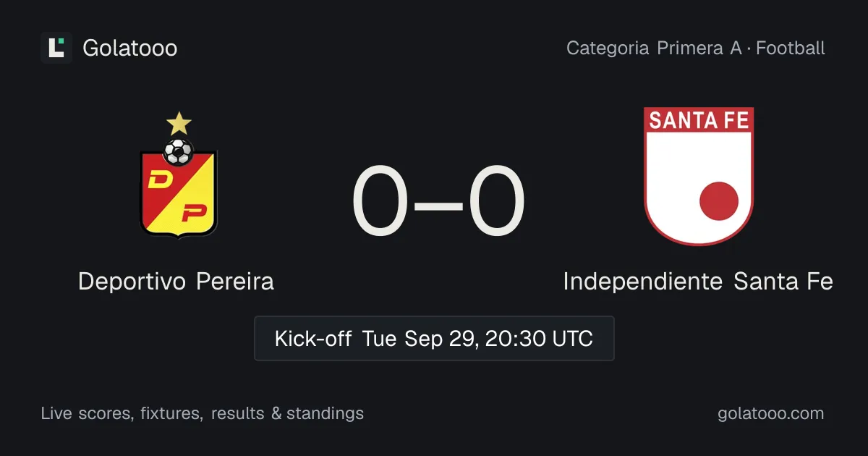Click the away score zero
868x456 pixels.
click(x=496, y=202)
